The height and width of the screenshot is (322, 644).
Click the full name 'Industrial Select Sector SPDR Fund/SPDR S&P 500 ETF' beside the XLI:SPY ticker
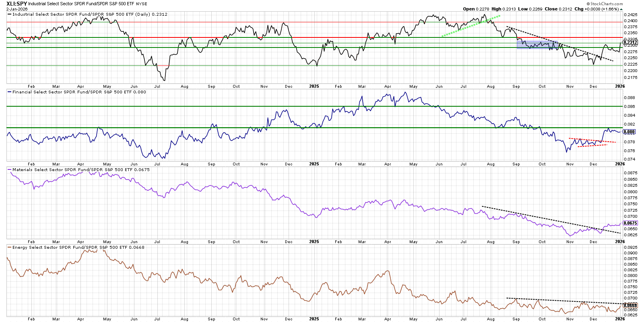81,4
